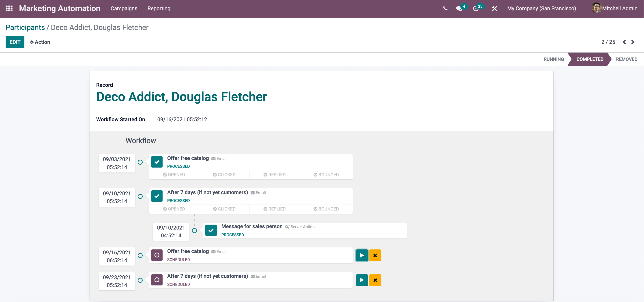Click checkmark icon of Message for sales person
Viewport: 644px width, 302px height.
click(x=211, y=230)
